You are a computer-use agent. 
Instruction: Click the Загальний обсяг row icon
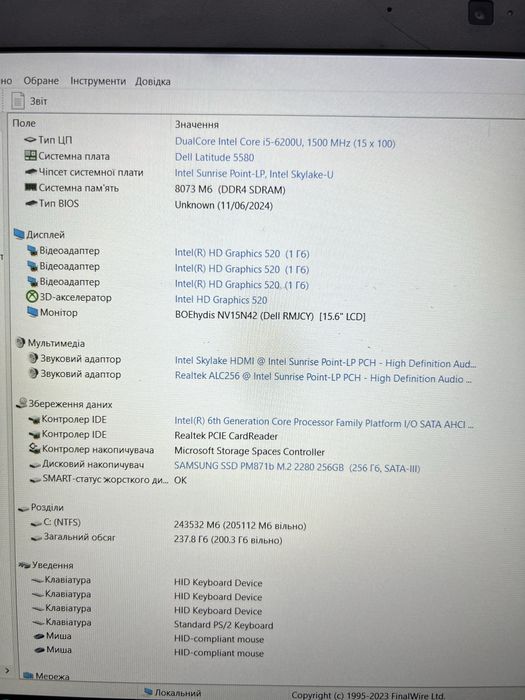click(37, 538)
